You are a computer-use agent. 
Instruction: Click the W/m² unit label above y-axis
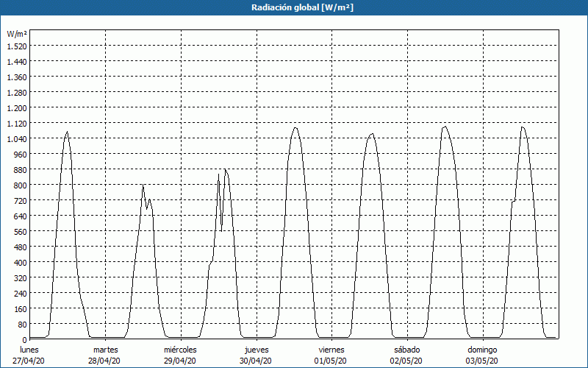[x=17, y=34]
